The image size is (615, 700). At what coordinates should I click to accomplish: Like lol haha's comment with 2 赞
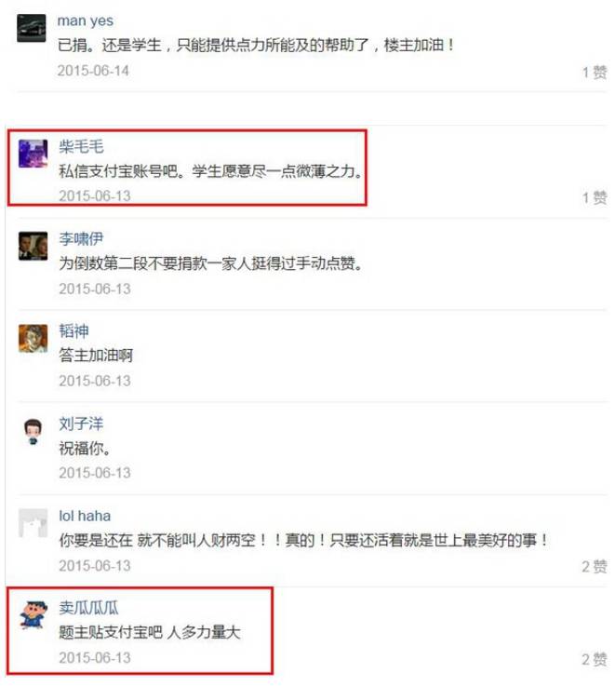click(595, 567)
